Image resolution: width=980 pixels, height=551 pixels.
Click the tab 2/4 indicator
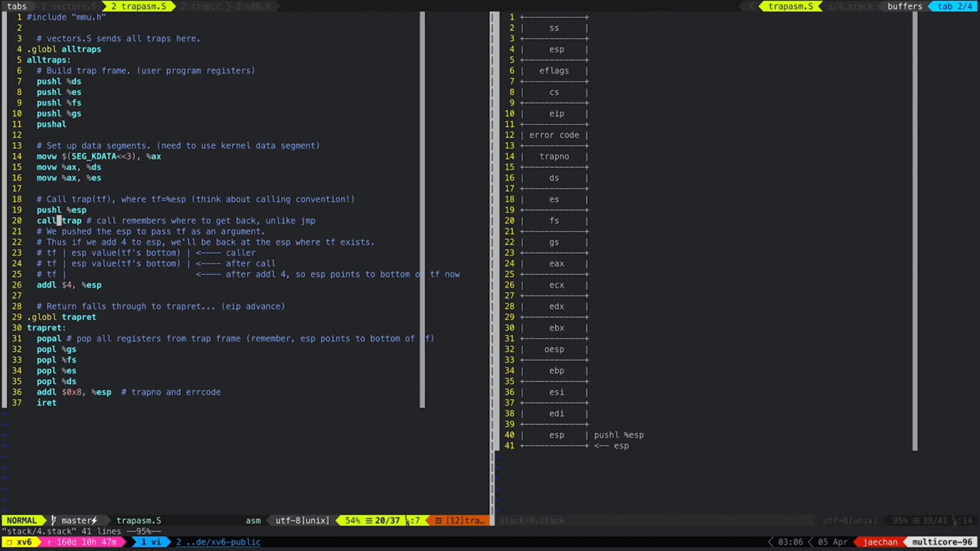954,6
